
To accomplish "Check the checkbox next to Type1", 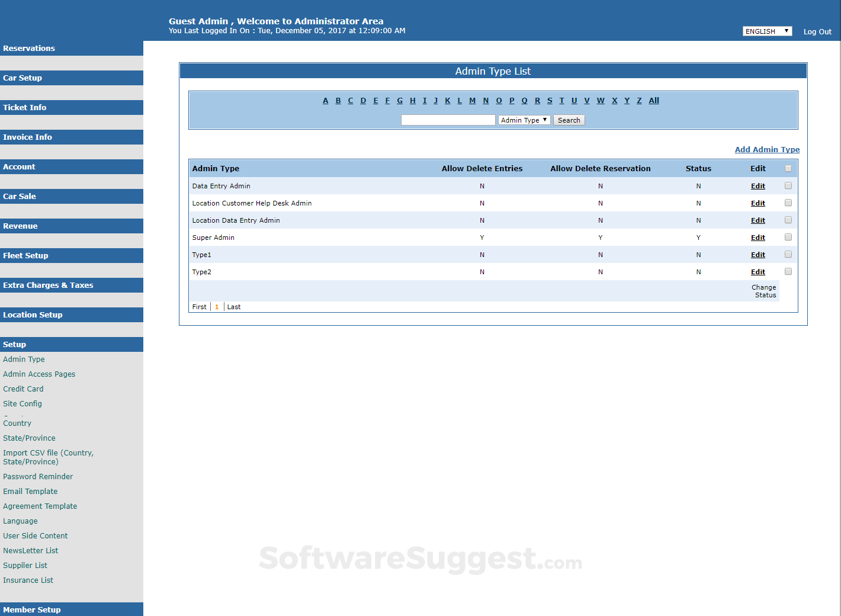I will point(788,254).
